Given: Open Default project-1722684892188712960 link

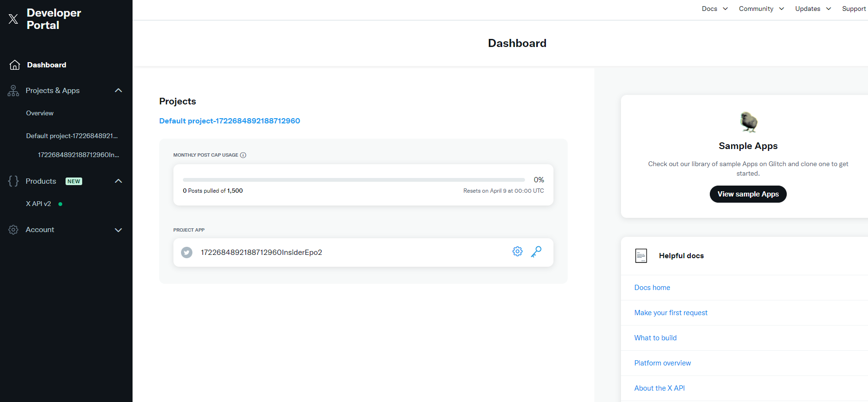Looking at the screenshot, I should (x=229, y=121).
